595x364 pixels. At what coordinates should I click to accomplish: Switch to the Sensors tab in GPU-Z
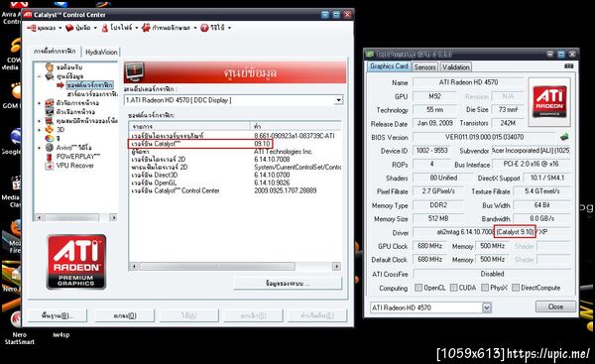[425, 67]
